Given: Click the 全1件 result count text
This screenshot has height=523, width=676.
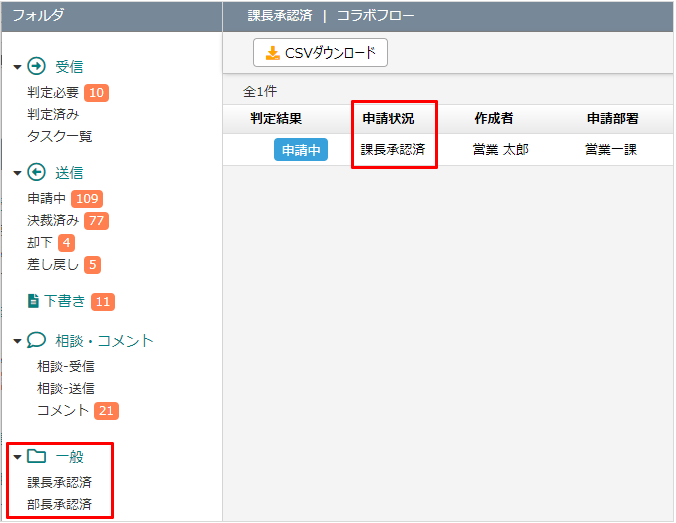Looking at the screenshot, I should click(260, 91).
